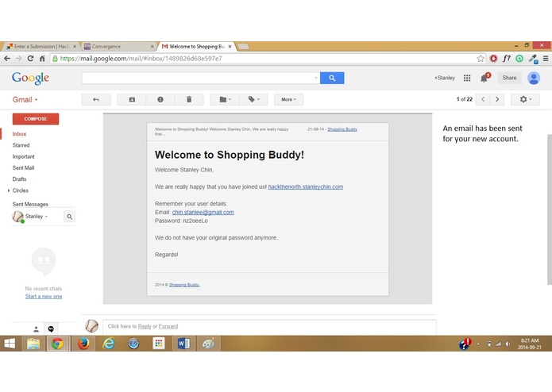Show search options dropdown arrow
This screenshot has width=552, height=392.
coord(316,78)
